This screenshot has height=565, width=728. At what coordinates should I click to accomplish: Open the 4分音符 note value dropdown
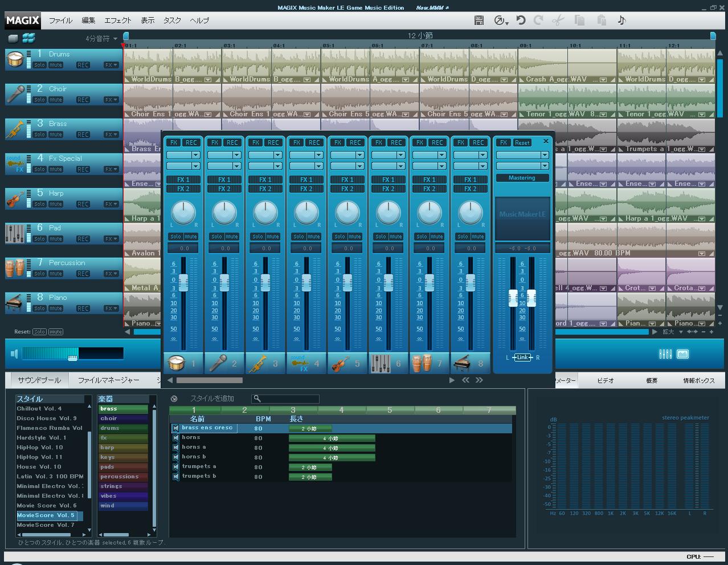[x=101, y=39]
